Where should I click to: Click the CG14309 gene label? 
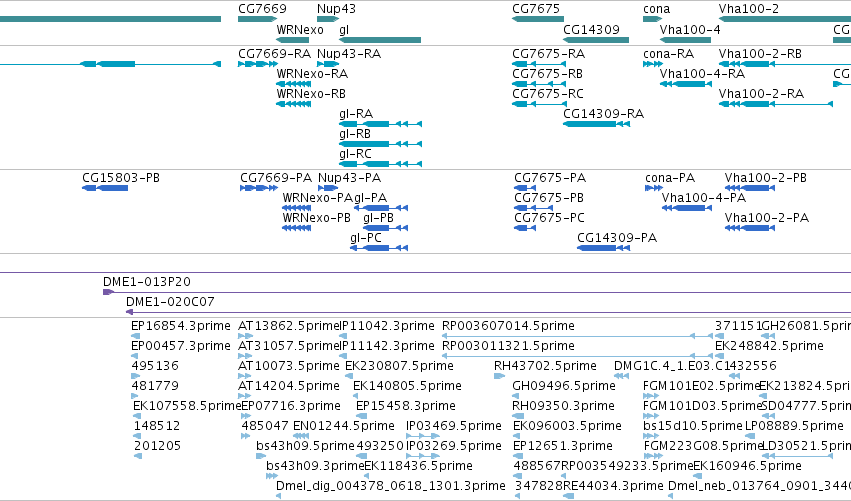(591, 30)
